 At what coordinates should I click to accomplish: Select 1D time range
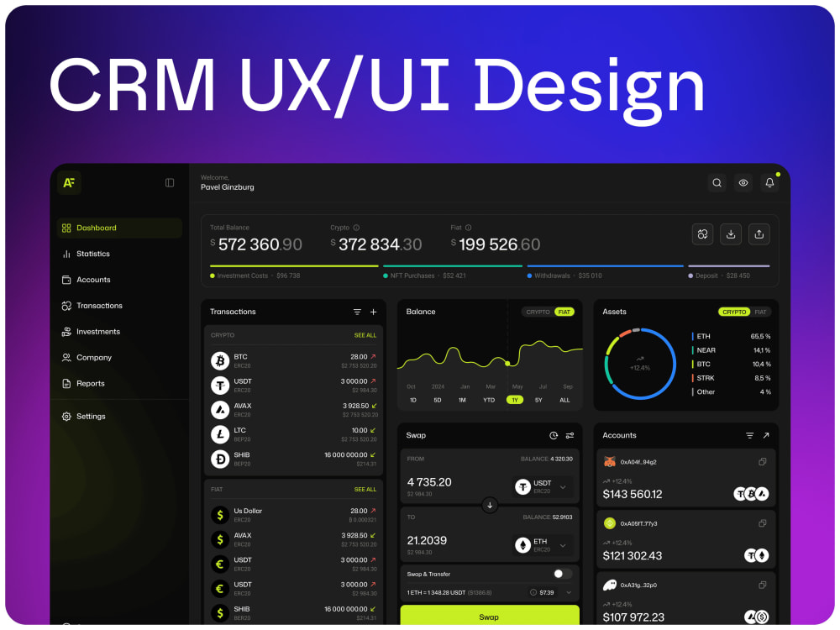click(413, 400)
